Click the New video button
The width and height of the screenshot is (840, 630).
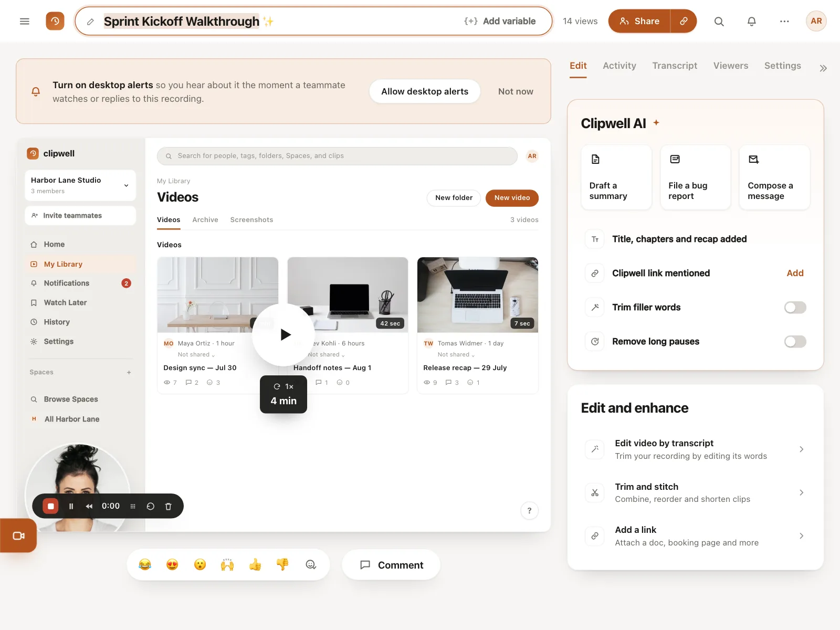click(x=512, y=198)
